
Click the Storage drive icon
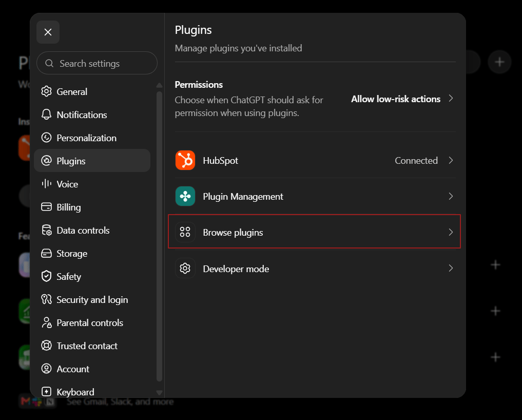(x=46, y=253)
